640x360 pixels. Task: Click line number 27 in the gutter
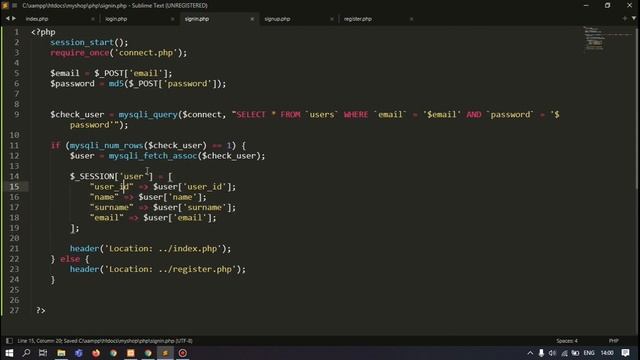click(14, 310)
